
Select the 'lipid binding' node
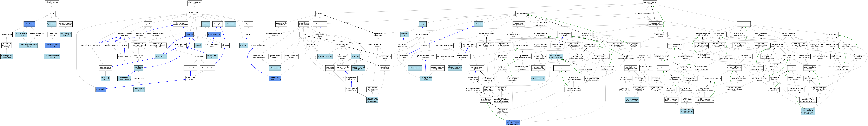(52, 24)
